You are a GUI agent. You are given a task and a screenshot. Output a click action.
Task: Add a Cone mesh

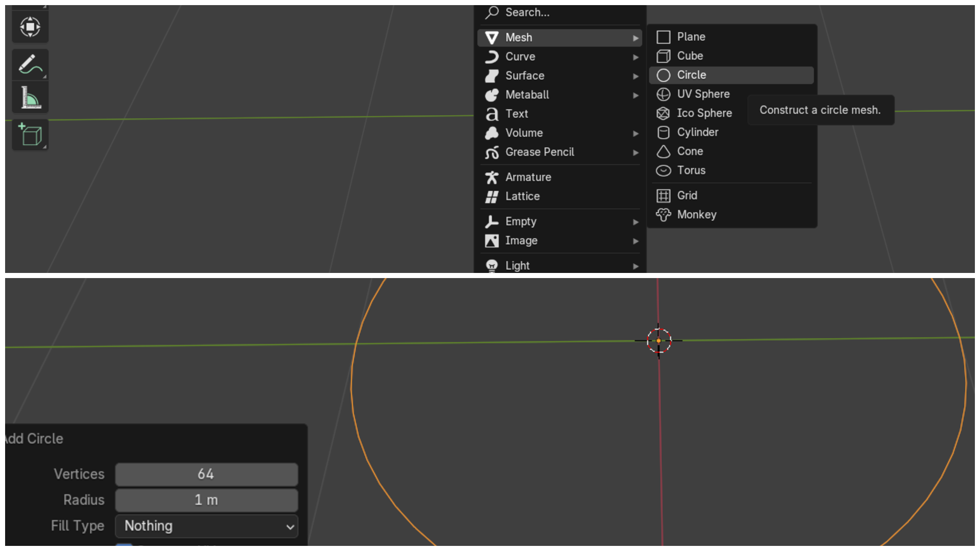(731, 152)
